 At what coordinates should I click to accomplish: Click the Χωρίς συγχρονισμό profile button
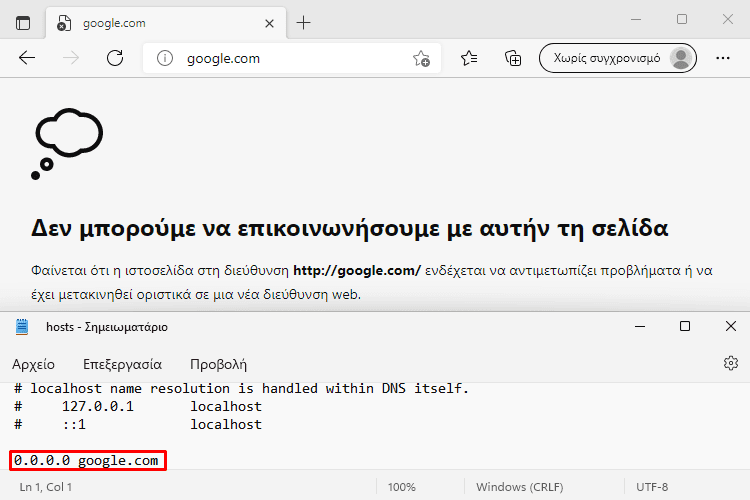point(618,58)
